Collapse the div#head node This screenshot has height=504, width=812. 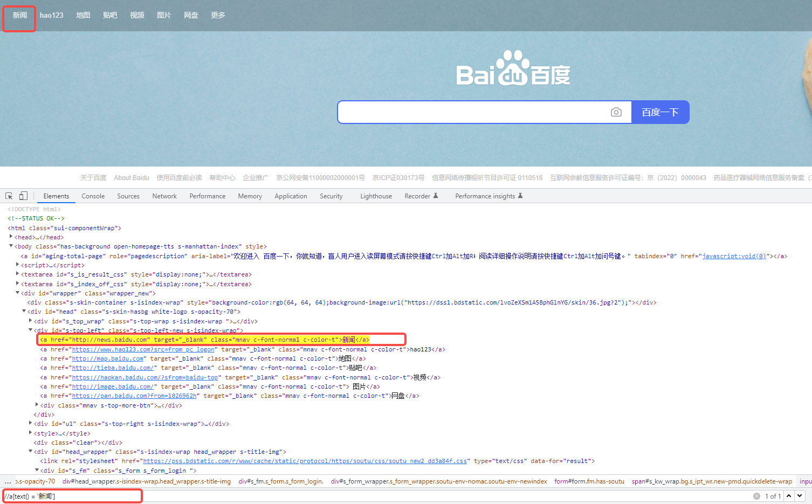24,312
